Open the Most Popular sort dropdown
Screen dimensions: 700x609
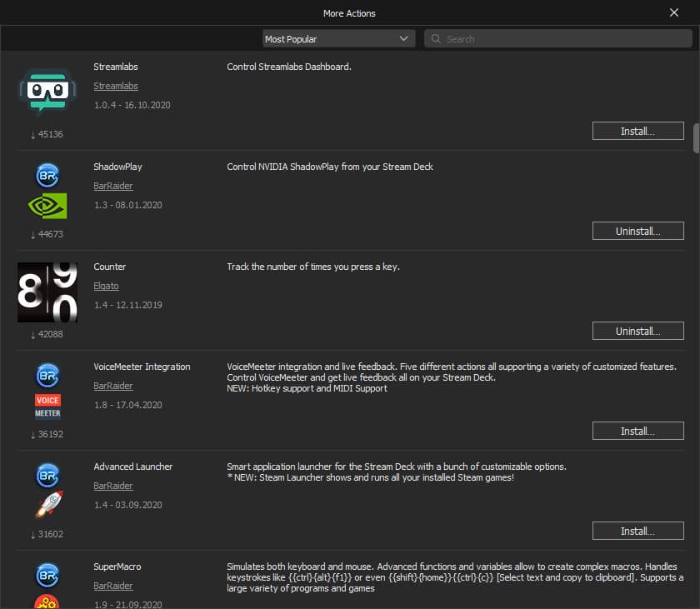[339, 39]
